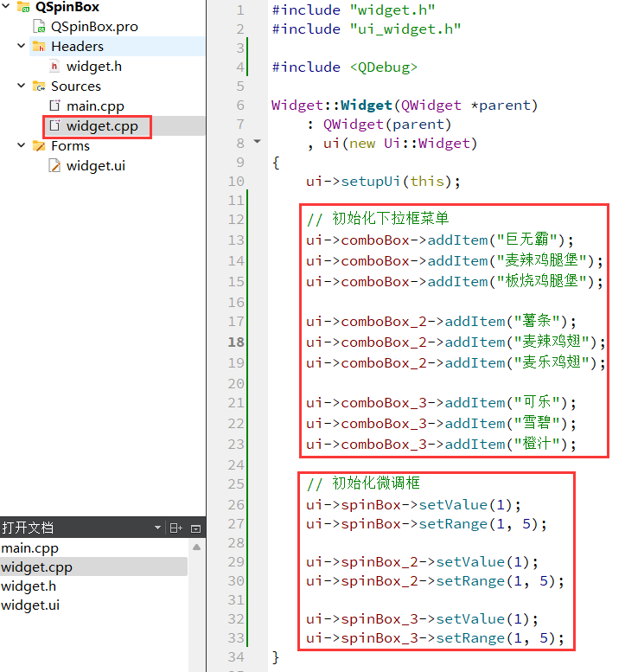Click the widget.h header file icon
Image resolution: width=625 pixels, height=672 pixels.
point(54,66)
